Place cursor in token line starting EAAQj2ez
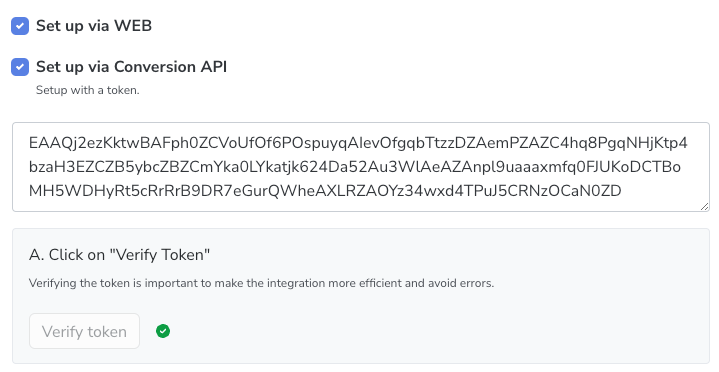719x372 pixels. [x=358, y=143]
